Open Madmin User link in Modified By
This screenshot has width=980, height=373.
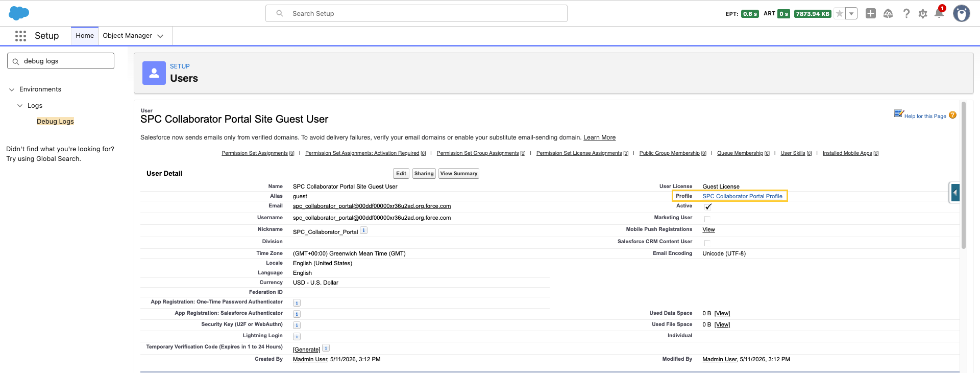click(719, 360)
